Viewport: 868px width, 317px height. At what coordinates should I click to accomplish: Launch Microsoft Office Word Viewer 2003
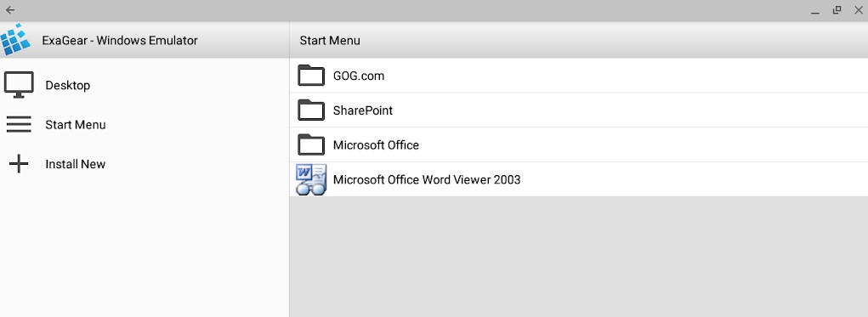click(578, 179)
